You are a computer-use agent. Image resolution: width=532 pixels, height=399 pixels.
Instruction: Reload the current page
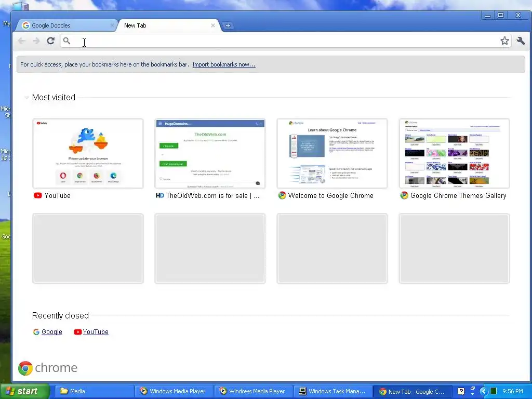pyautogui.click(x=50, y=41)
